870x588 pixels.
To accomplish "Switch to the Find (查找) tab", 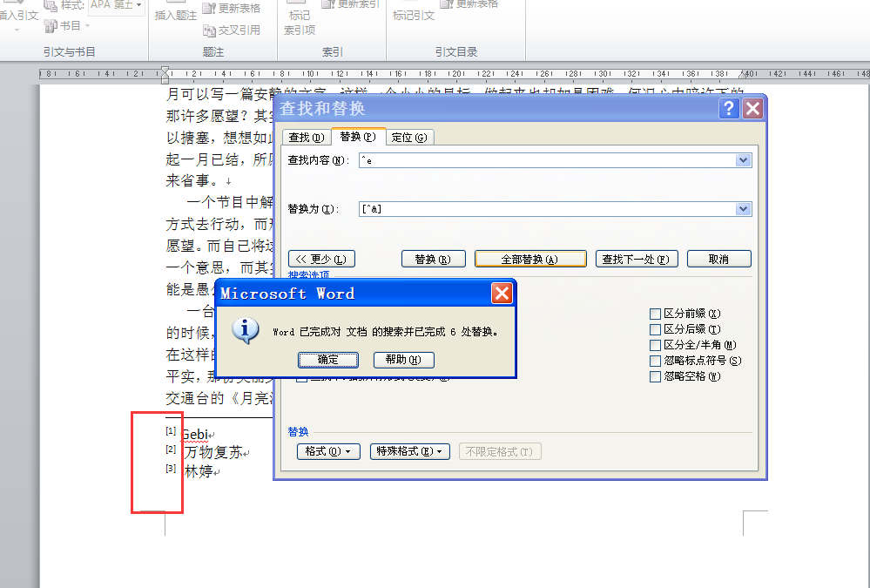I will pos(307,137).
